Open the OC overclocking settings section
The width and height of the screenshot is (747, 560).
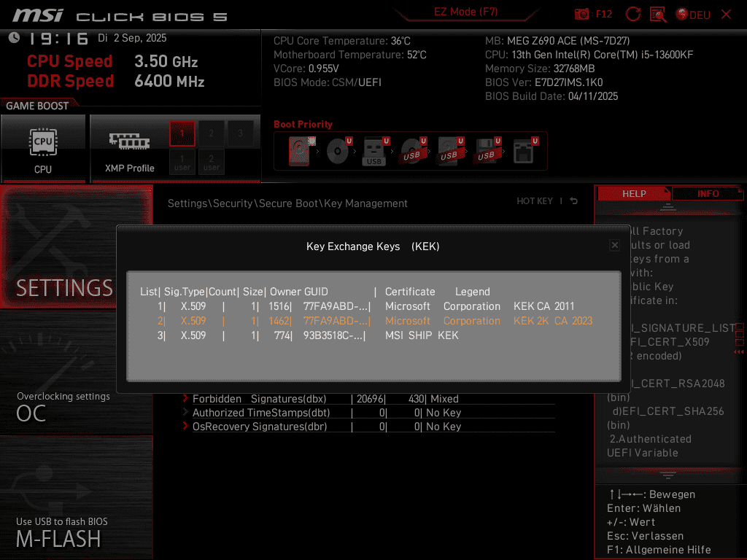76,373
